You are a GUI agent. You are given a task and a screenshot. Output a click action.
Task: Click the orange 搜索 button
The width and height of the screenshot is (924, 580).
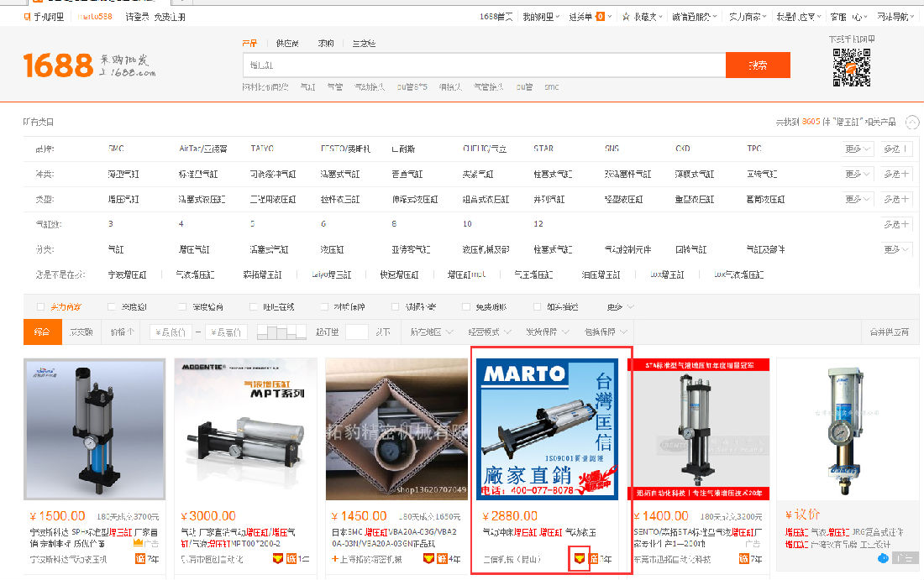point(758,65)
